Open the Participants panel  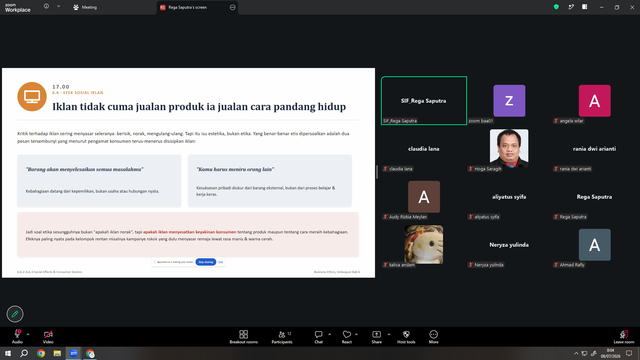pos(282,337)
